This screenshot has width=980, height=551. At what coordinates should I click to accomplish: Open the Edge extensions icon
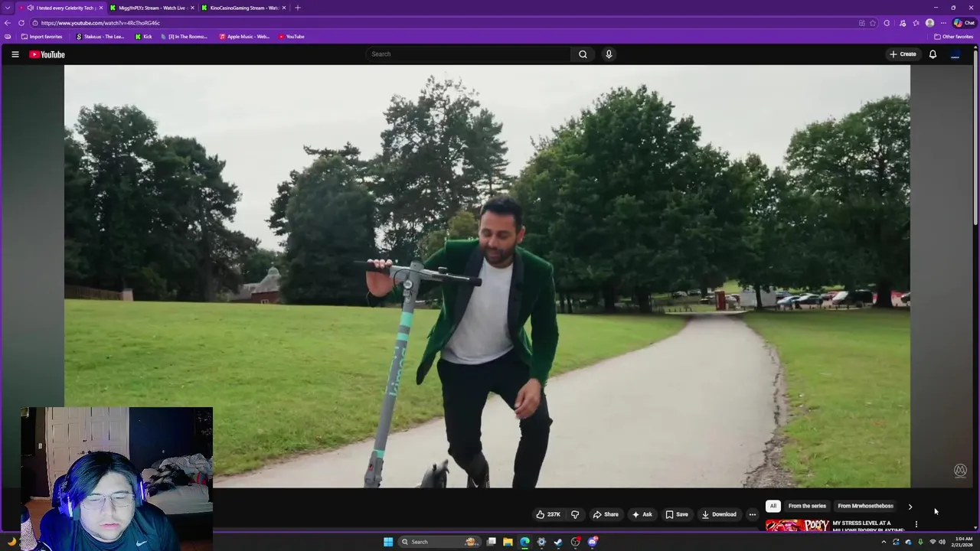pyautogui.click(x=887, y=23)
